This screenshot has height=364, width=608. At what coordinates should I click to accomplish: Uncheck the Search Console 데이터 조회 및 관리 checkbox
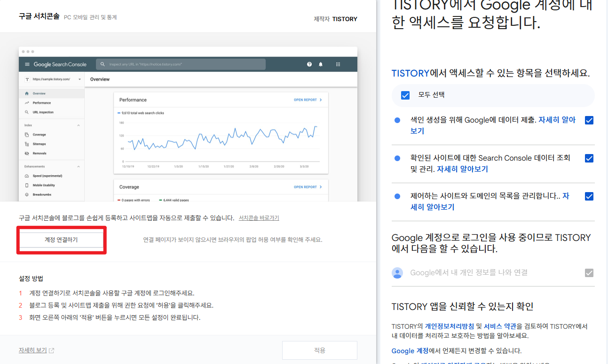point(589,158)
